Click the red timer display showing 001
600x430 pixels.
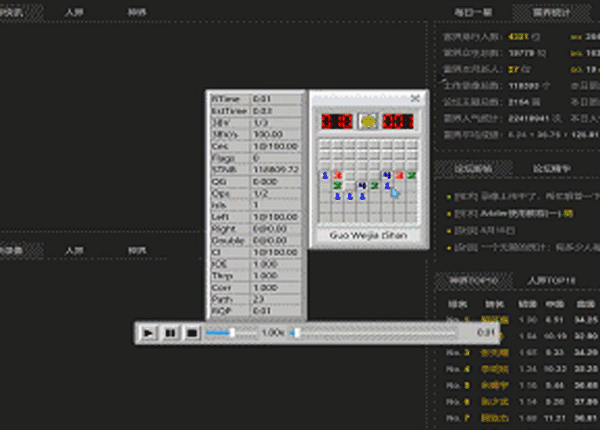tap(398, 121)
